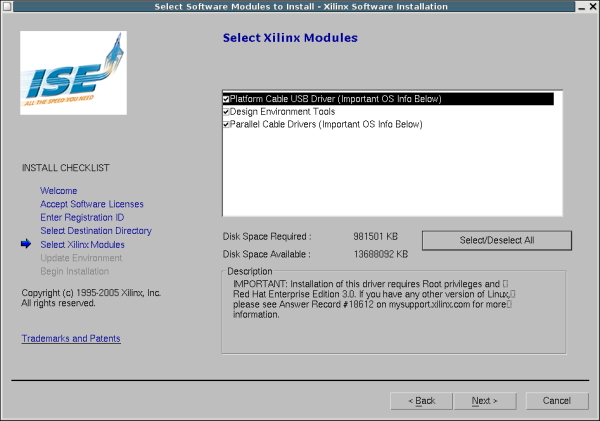Go to the previous step with Back
600x421 pixels.
click(x=421, y=401)
